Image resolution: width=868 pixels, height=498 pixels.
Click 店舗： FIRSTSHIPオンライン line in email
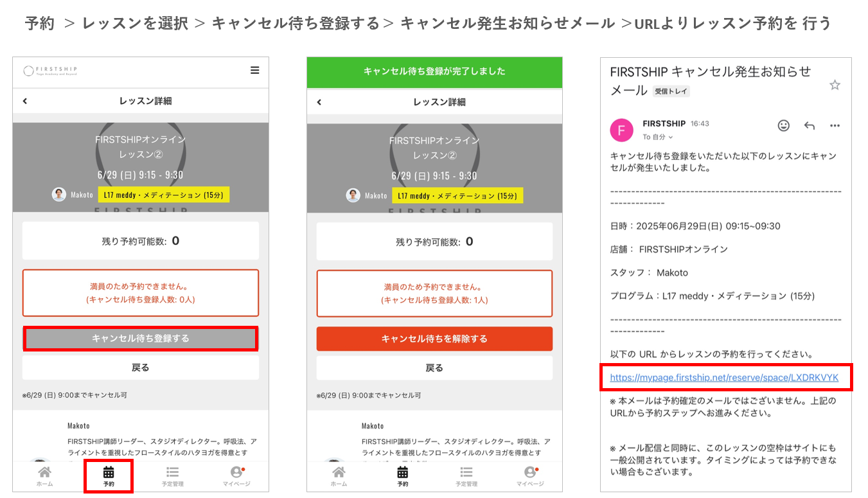tap(669, 249)
